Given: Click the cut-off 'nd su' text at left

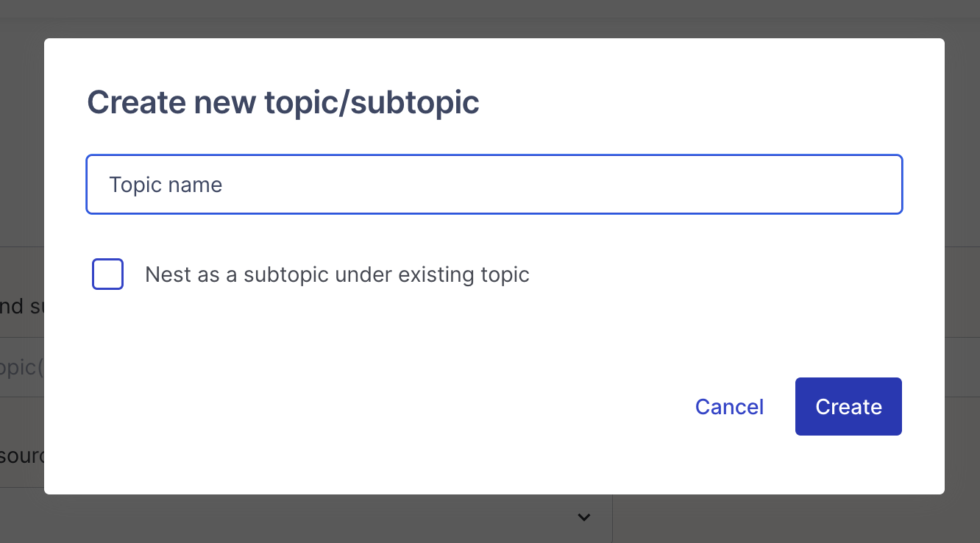Looking at the screenshot, I should point(22,306).
